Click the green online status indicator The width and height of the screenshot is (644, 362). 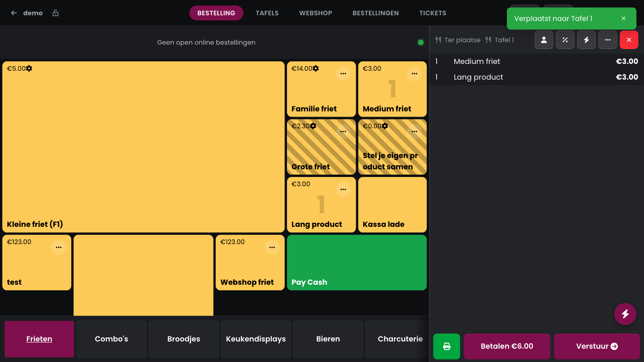pos(421,42)
